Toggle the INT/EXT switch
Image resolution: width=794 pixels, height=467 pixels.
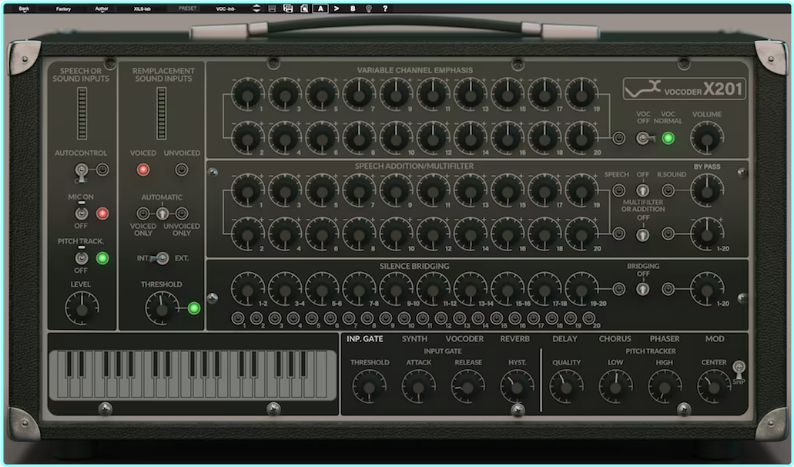tap(160, 258)
